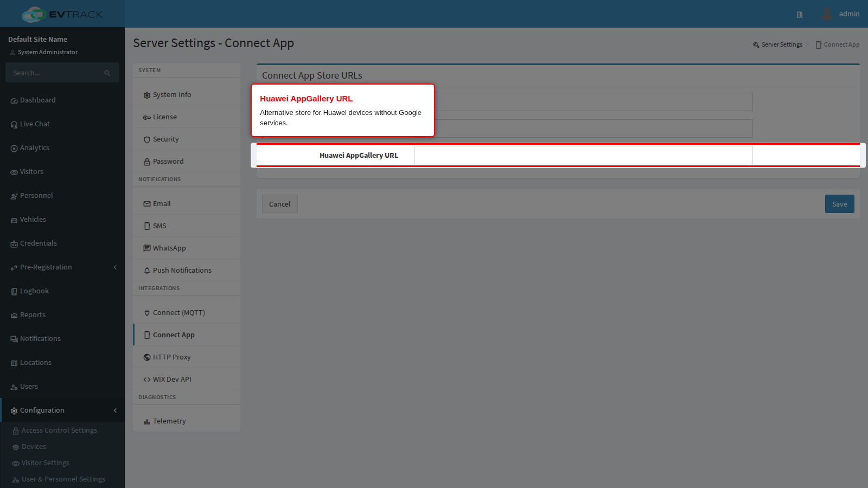This screenshot has height=488, width=868.
Task: Click the Credentials badge icon
Action: 14,244
